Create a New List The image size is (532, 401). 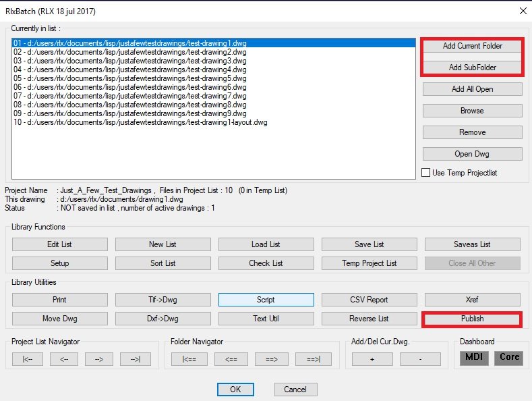click(x=163, y=244)
